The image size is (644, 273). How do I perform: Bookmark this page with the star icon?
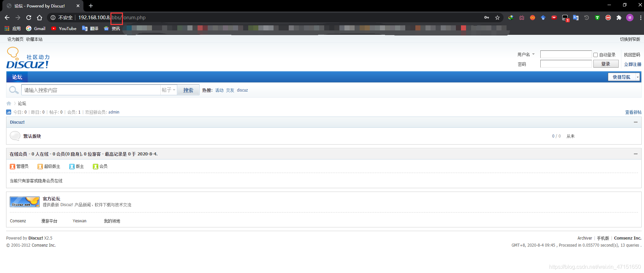coord(497,18)
